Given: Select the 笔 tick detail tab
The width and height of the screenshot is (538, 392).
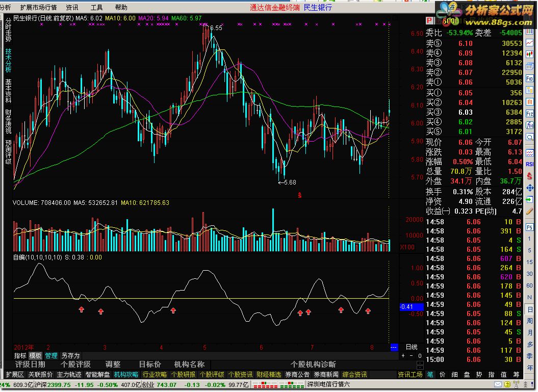Looking at the screenshot, I should (430, 375).
